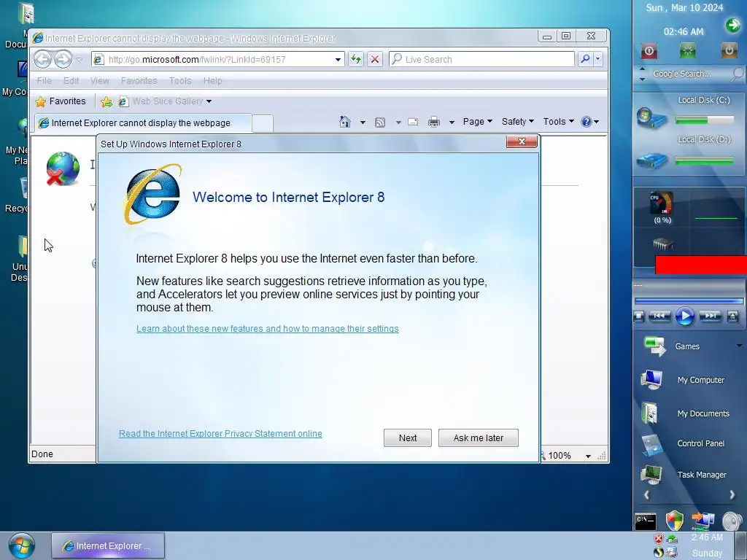Click the Local Disk (D:) usage bar

[705, 161]
